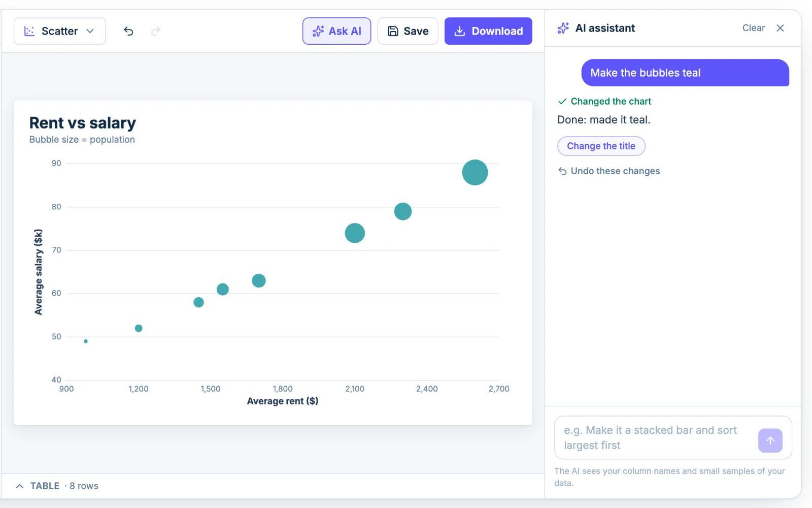Click the redo arrow icon in toolbar
The width and height of the screenshot is (812, 508).
pyautogui.click(x=156, y=31)
